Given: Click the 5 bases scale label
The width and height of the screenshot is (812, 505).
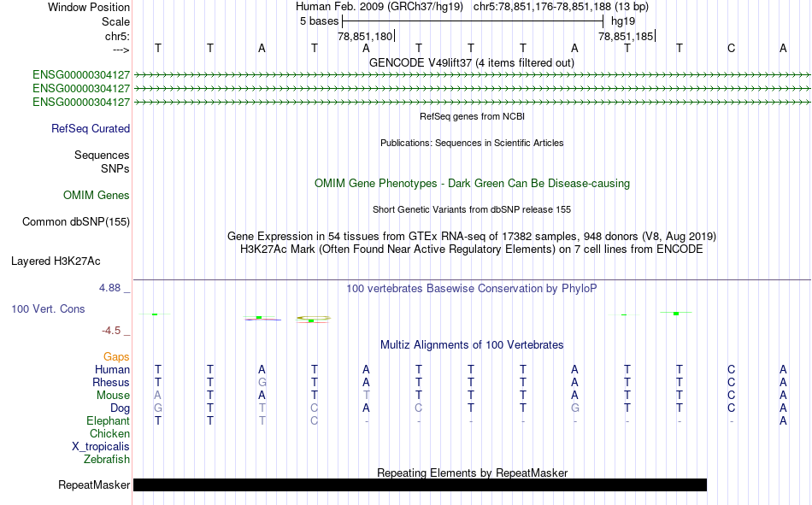Looking at the screenshot, I should point(319,21).
